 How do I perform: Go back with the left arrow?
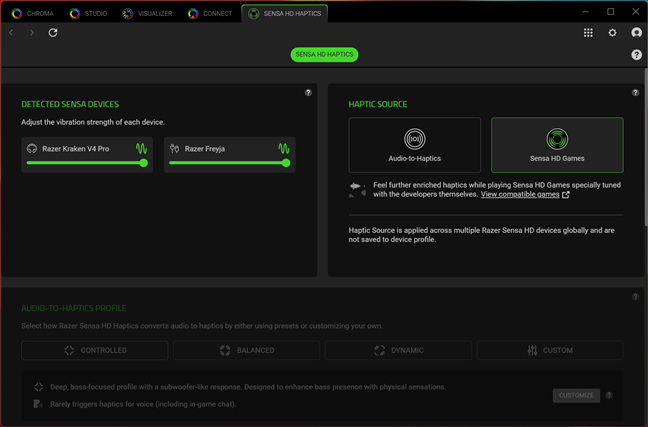click(x=12, y=33)
